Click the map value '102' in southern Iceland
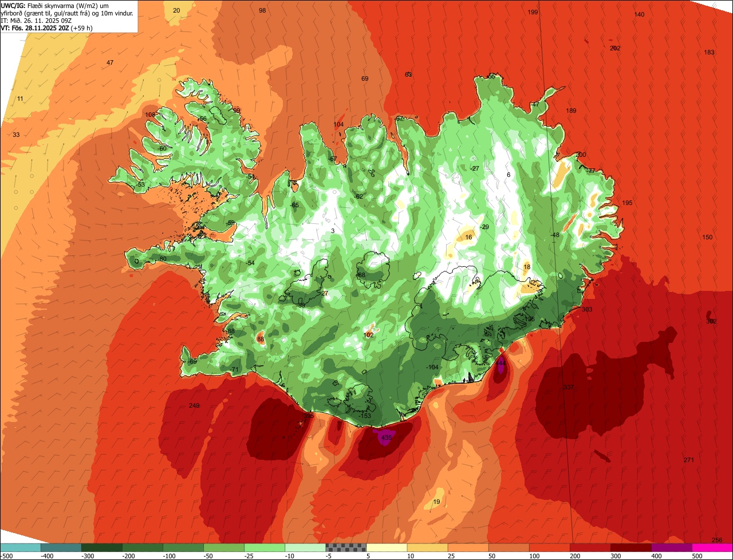 369,334
